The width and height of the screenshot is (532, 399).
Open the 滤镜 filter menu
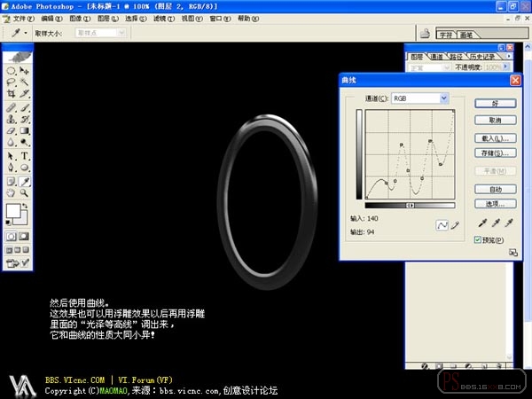164,19
